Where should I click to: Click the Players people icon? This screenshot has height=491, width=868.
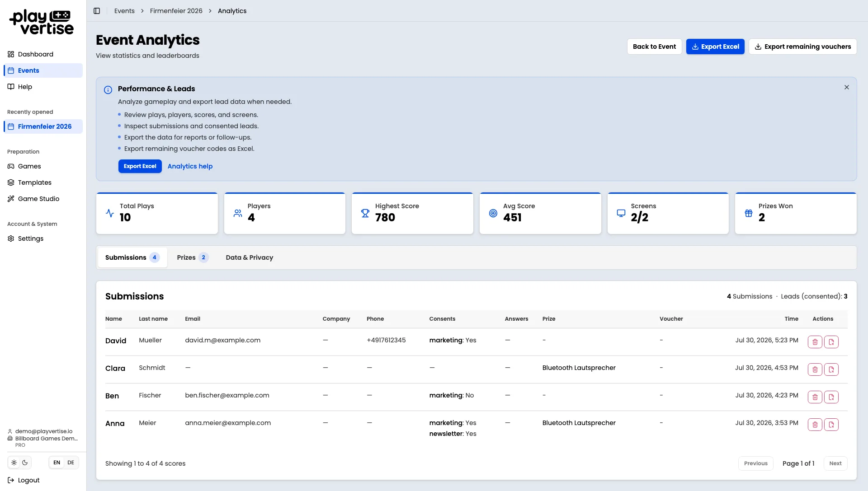coord(238,213)
